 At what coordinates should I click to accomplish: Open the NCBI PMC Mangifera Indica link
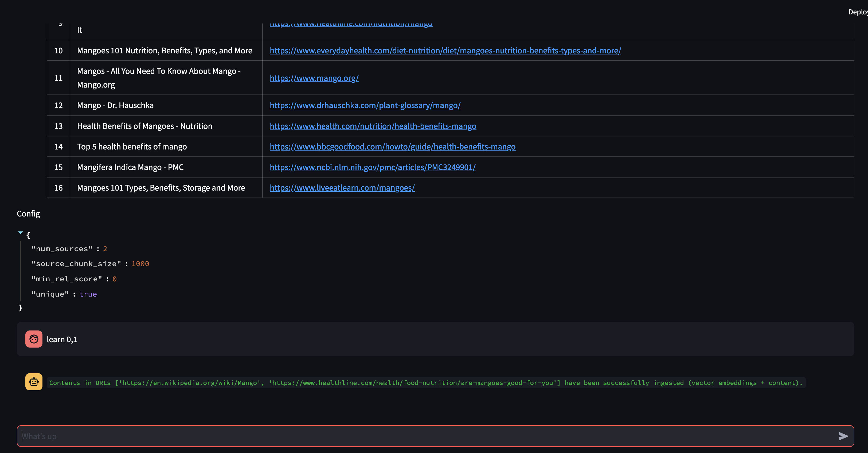click(373, 167)
